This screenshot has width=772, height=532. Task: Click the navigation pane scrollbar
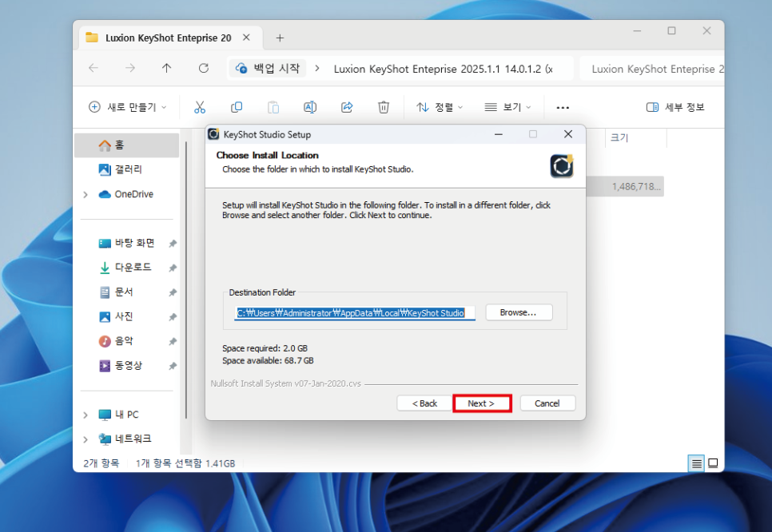pos(186,280)
